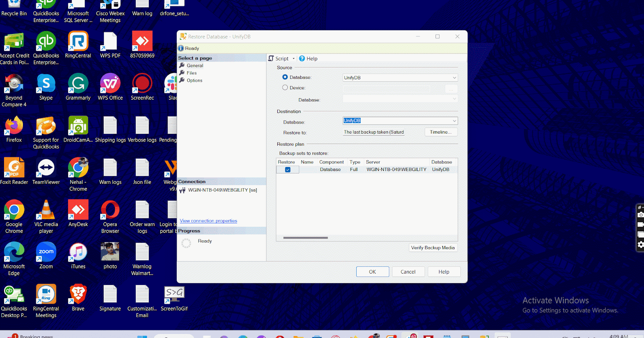Click the Help icon in the dialog toolbar
644x338 pixels.
(308, 59)
